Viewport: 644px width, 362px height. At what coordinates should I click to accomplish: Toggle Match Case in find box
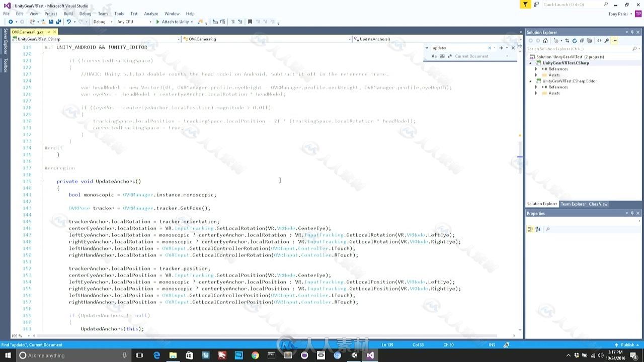click(434, 56)
